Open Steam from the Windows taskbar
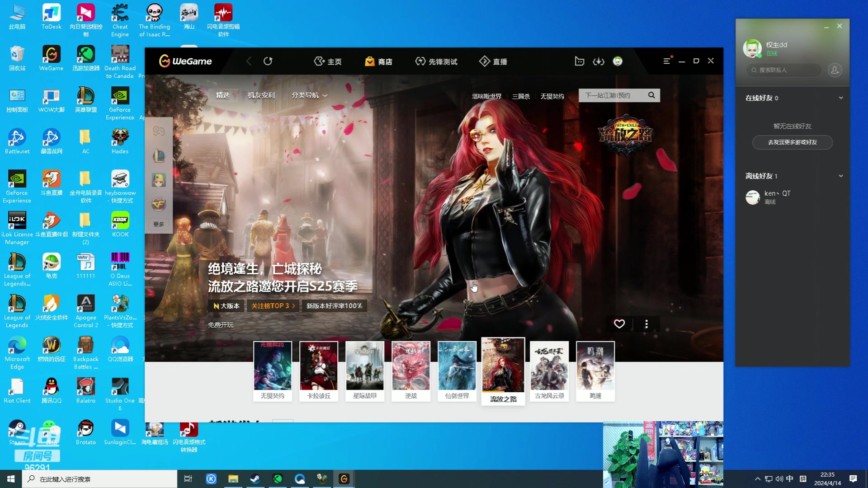 [x=255, y=479]
